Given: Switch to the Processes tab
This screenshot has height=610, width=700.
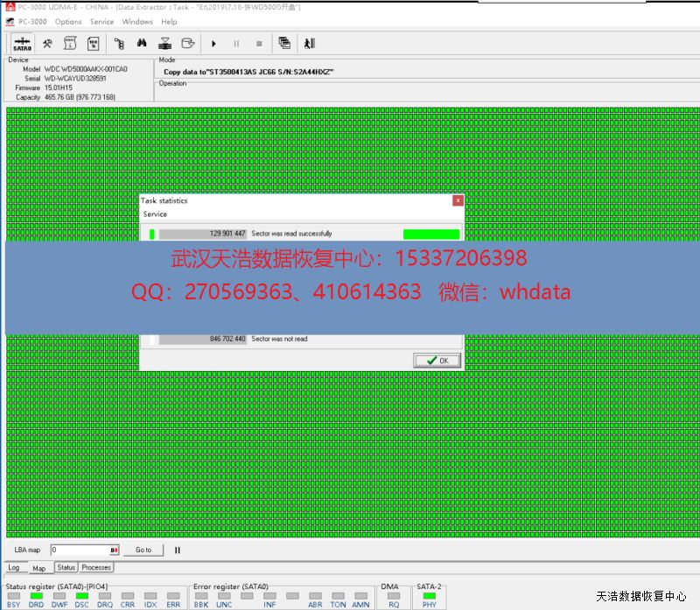Looking at the screenshot, I should 96,568.
